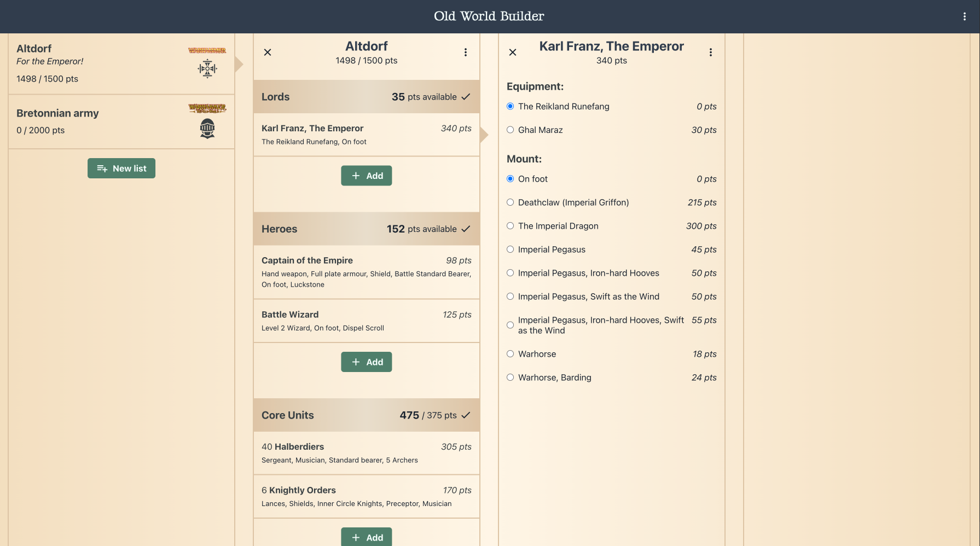Open the Bretonnian army list

pos(121,121)
